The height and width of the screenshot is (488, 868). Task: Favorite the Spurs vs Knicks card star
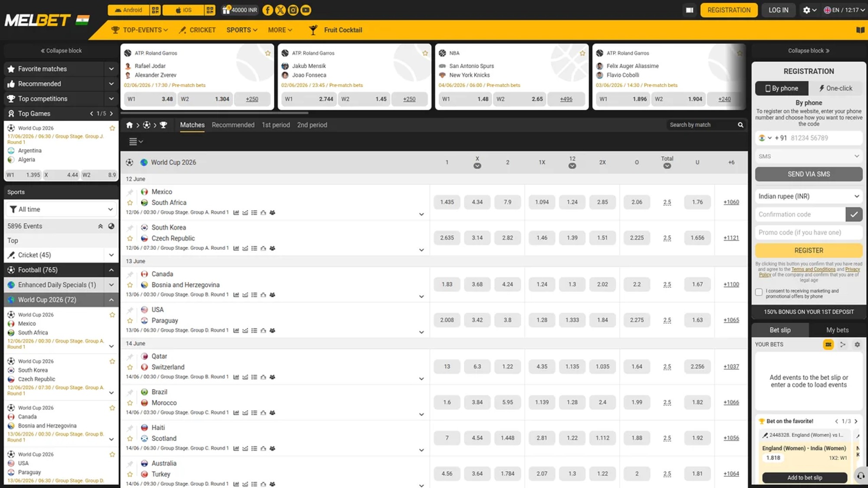pyautogui.click(x=582, y=53)
